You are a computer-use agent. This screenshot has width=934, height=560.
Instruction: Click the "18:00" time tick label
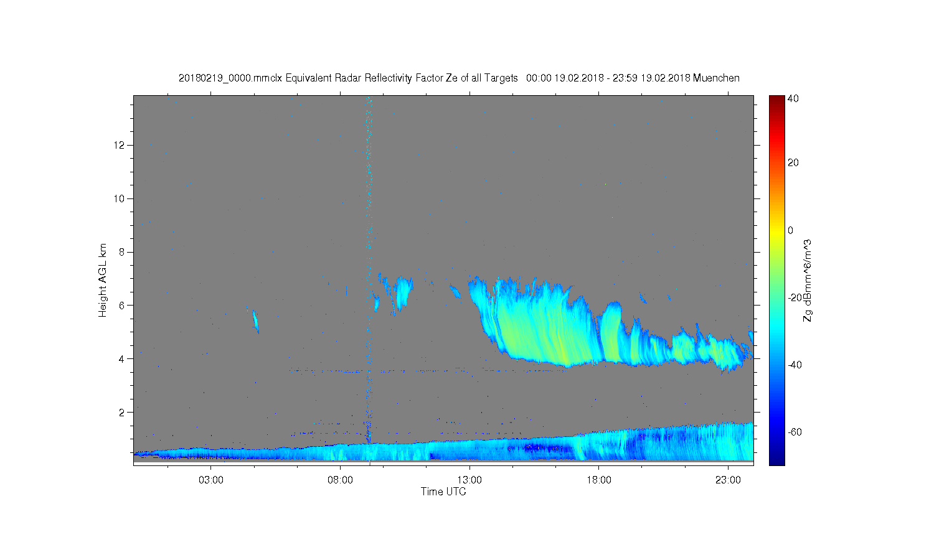599,480
